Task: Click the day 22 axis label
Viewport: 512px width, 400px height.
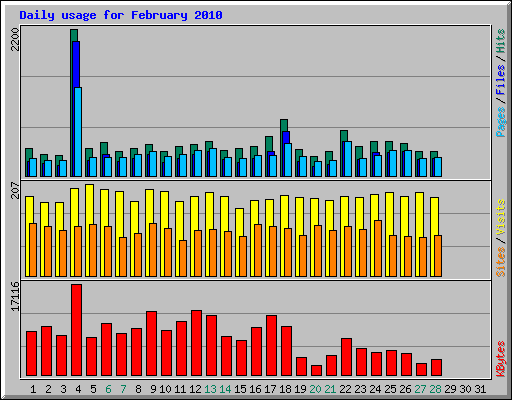Action: [x=345, y=389]
